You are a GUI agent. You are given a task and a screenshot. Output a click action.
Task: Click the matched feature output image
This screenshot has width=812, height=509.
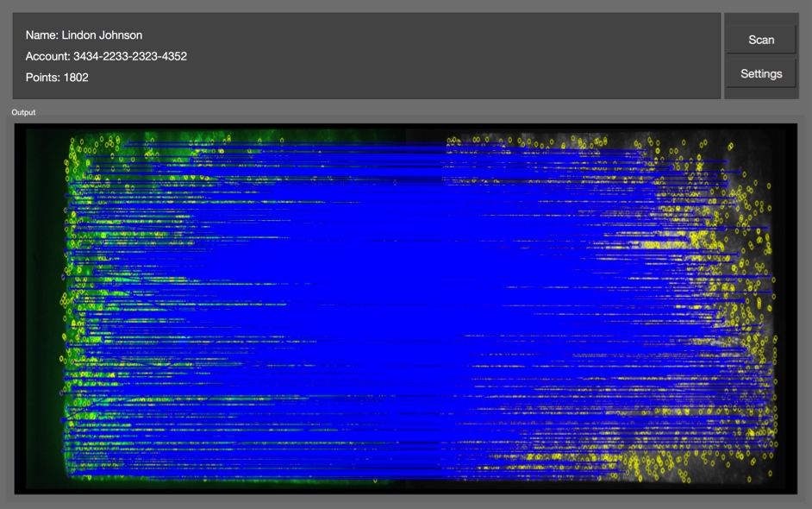tap(405, 308)
